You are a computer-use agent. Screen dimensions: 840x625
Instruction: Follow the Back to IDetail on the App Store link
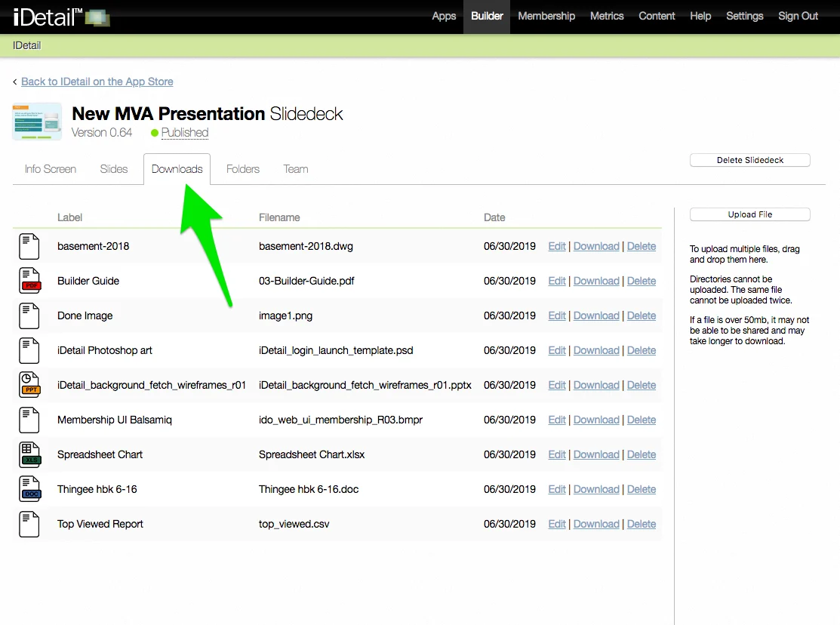(x=97, y=82)
